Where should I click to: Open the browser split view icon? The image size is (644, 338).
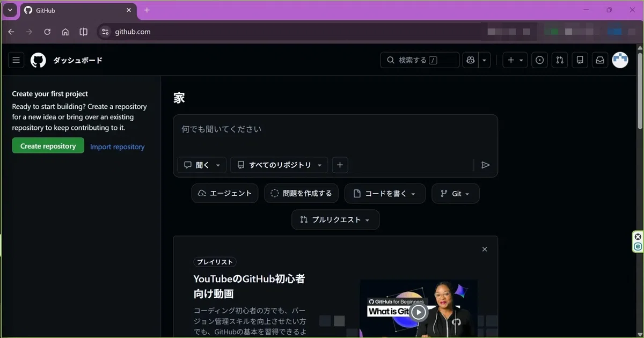[84, 32]
